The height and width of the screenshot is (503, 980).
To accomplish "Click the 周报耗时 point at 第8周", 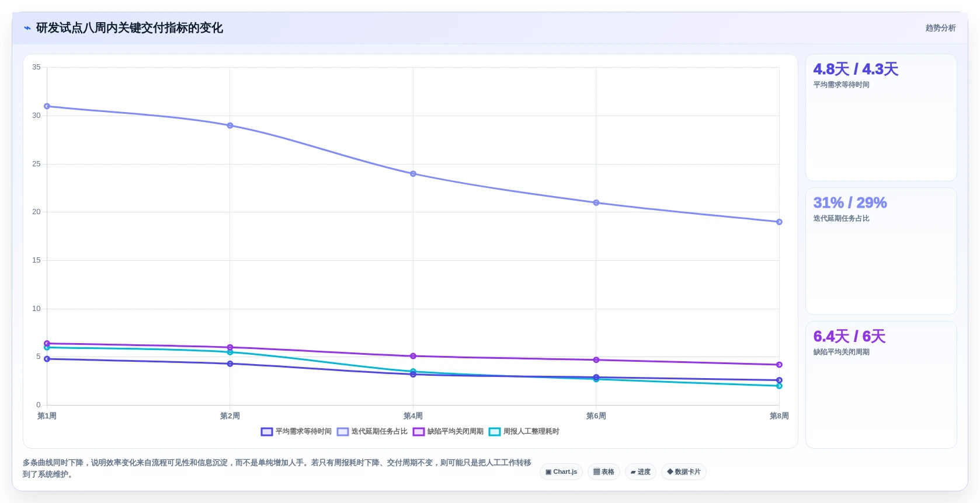I will pos(779,386).
